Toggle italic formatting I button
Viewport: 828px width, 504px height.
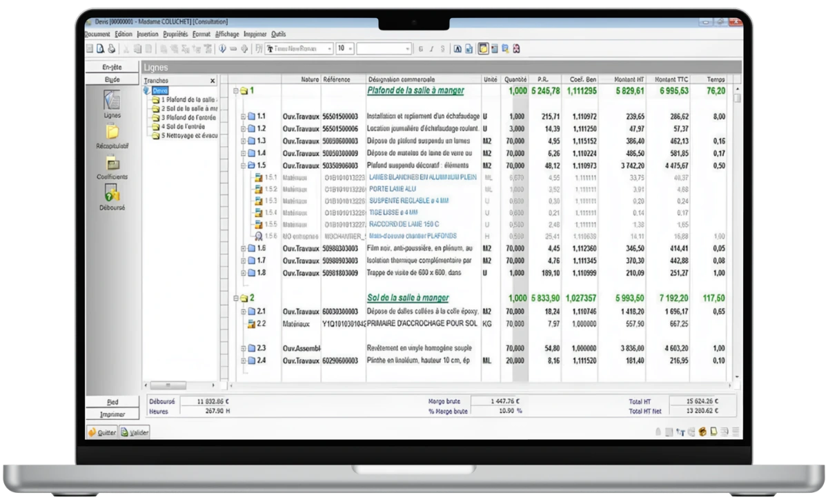(x=431, y=49)
